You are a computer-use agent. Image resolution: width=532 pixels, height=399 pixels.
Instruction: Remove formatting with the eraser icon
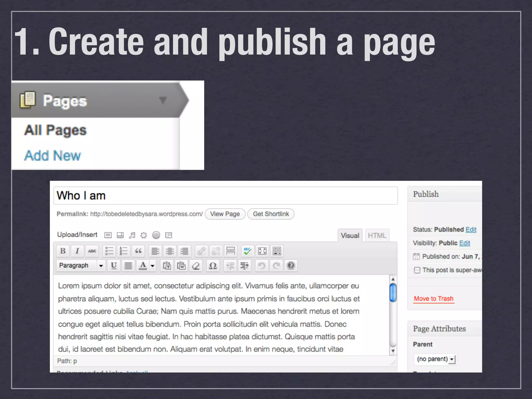point(196,265)
